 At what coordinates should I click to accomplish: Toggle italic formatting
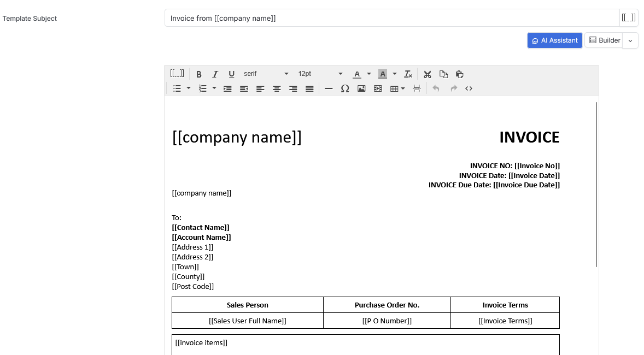pos(215,74)
